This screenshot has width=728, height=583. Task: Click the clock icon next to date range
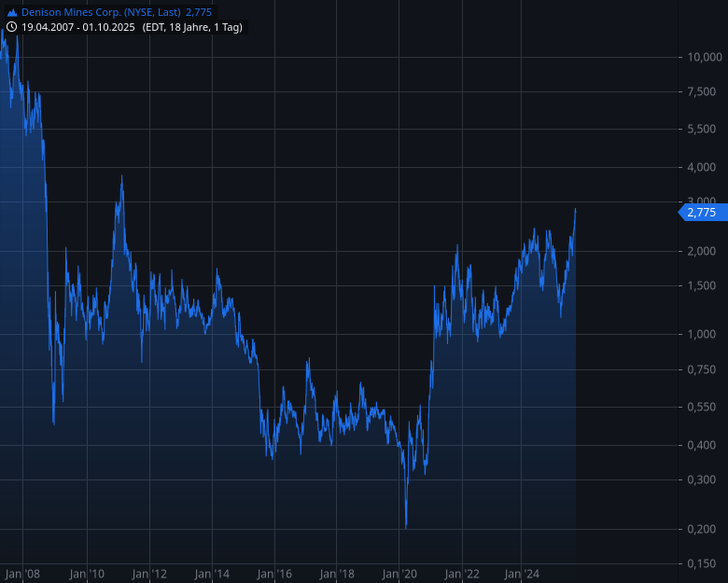[11, 27]
